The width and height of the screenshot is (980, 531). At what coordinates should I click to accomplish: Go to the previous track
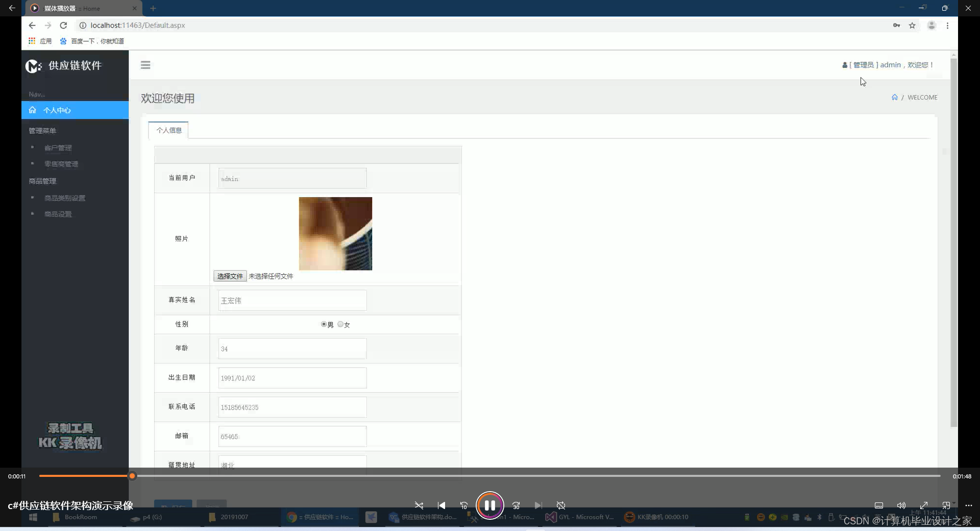[x=442, y=505]
